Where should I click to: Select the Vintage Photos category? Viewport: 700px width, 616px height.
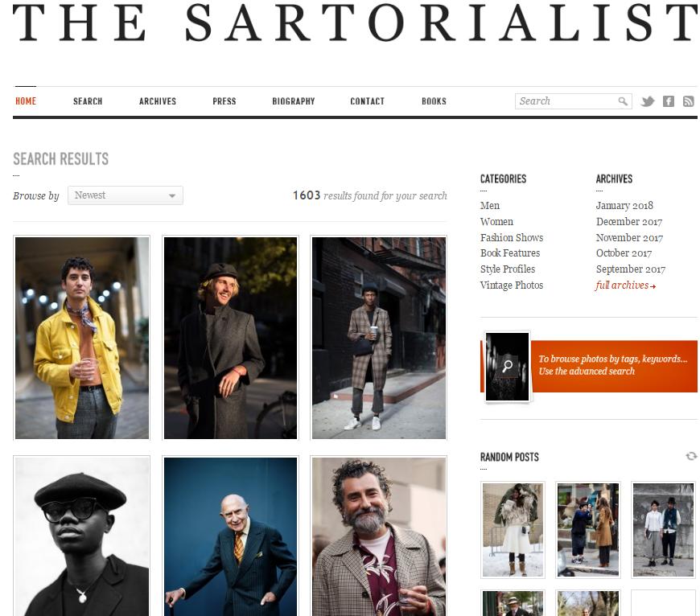click(x=512, y=285)
